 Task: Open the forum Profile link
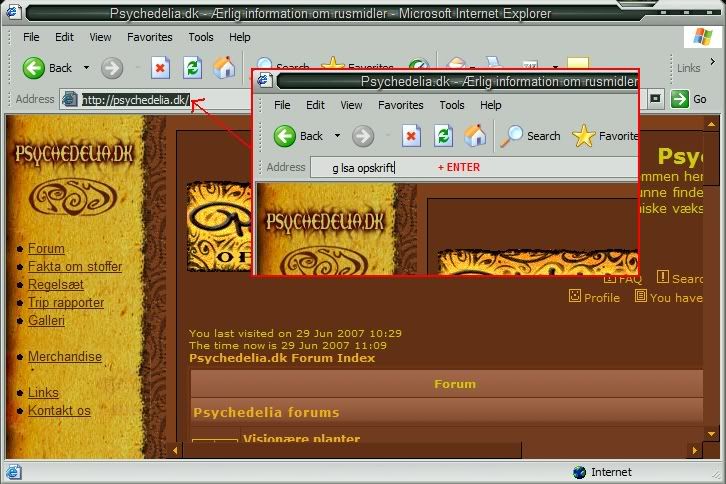tap(602, 298)
